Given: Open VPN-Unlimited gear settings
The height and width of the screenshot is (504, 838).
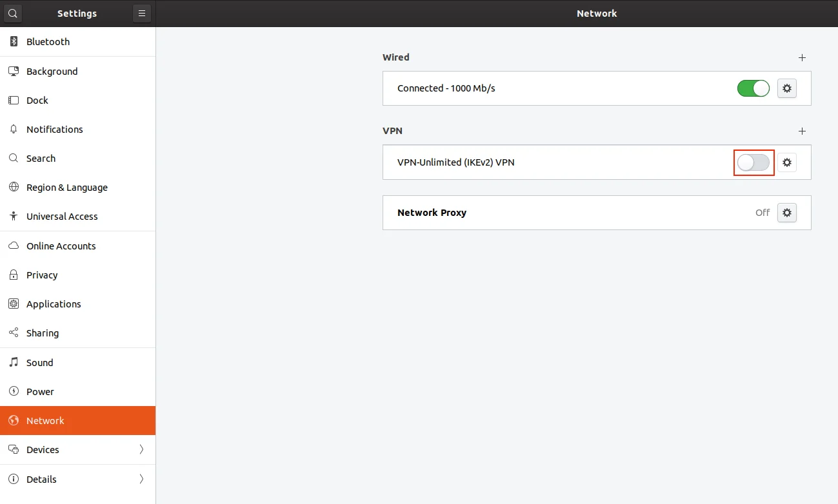Looking at the screenshot, I should [786, 162].
